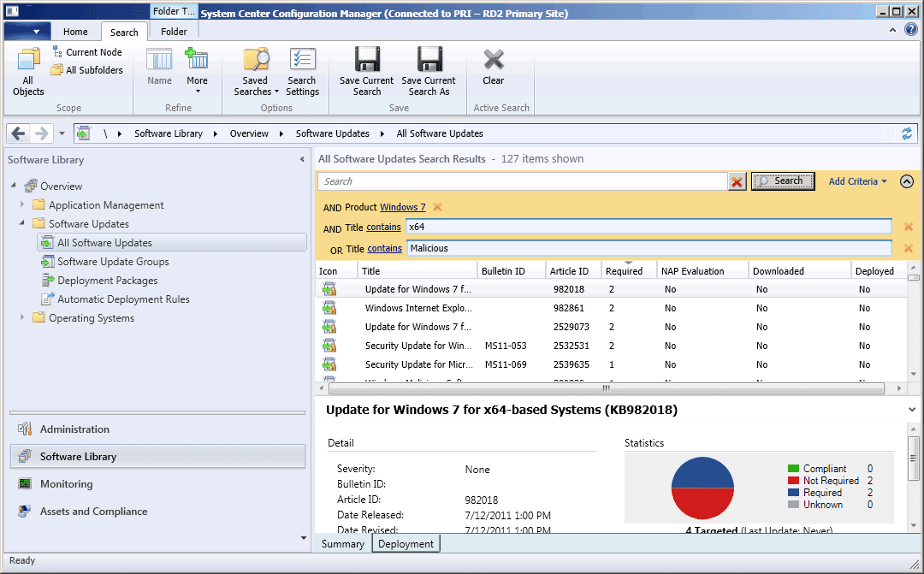Open the Help icon
924x574 pixels.
(x=911, y=29)
